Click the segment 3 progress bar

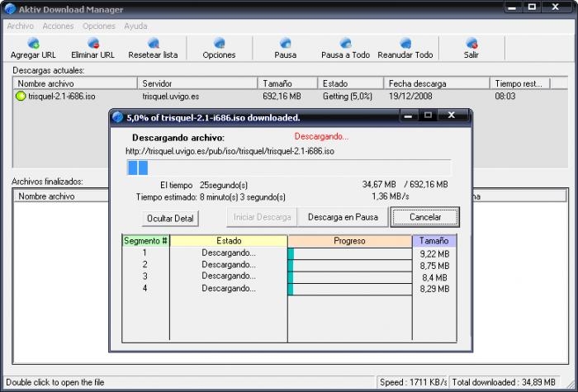(x=350, y=277)
